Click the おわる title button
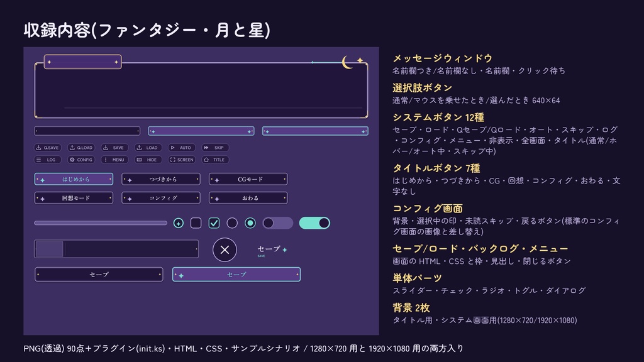Image resolution: width=644 pixels, height=362 pixels. coord(248,198)
